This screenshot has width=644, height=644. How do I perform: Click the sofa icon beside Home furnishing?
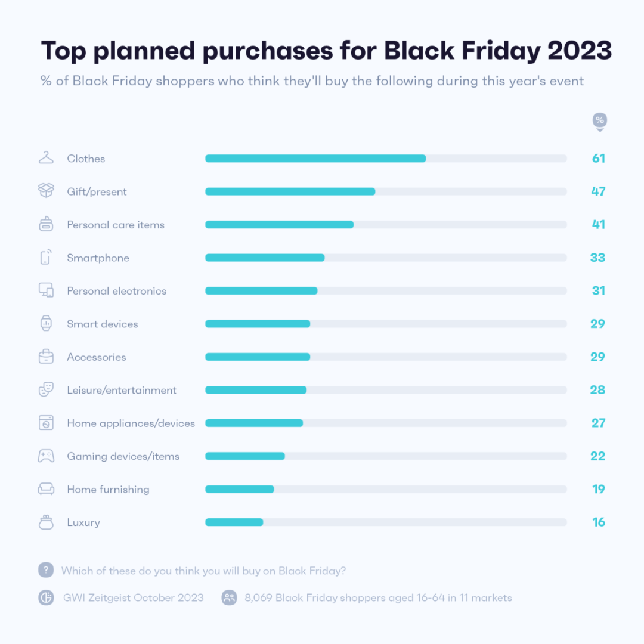(46, 489)
